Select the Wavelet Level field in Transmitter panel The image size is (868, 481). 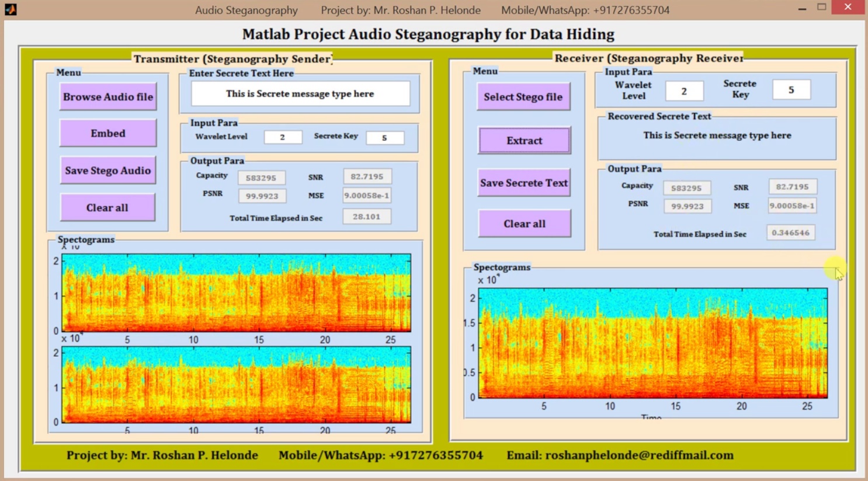[x=283, y=137]
